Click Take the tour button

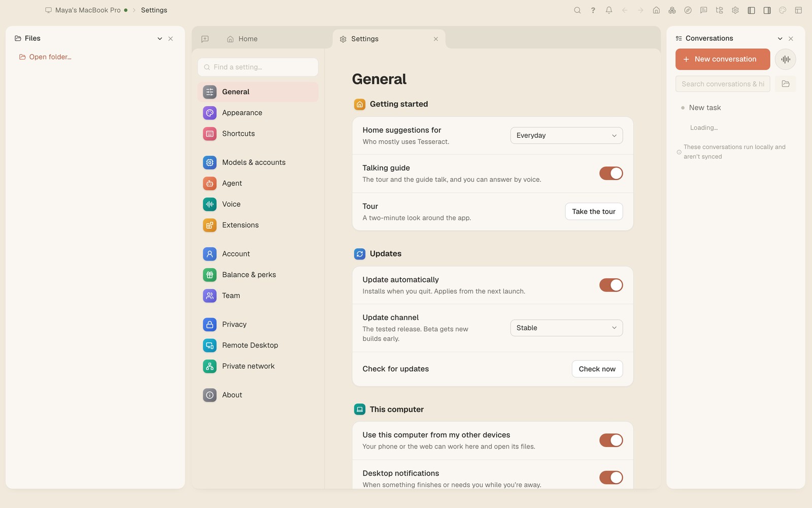594,212
